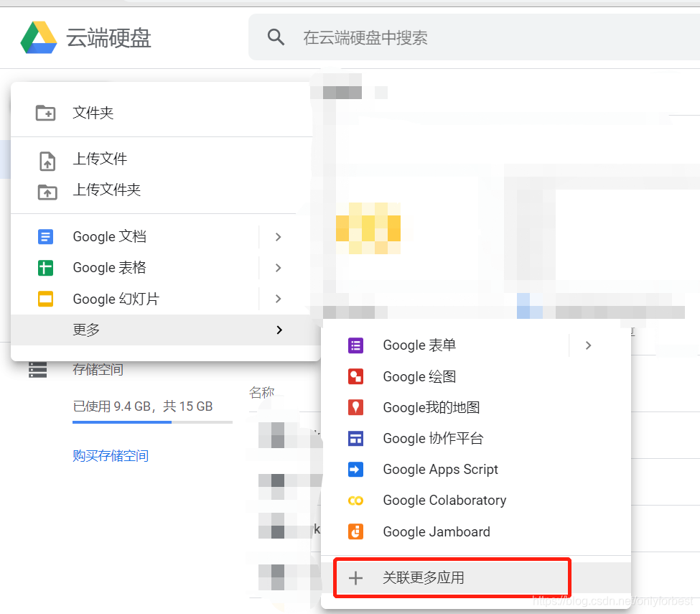The image size is (700, 614).
Task: Focus the Drive search input field
Action: coord(474,37)
